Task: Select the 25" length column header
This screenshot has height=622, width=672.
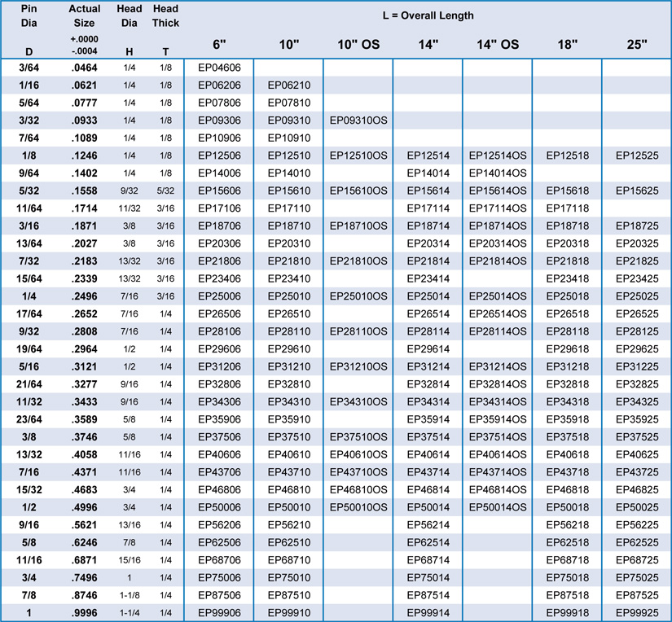Action: click(x=636, y=44)
